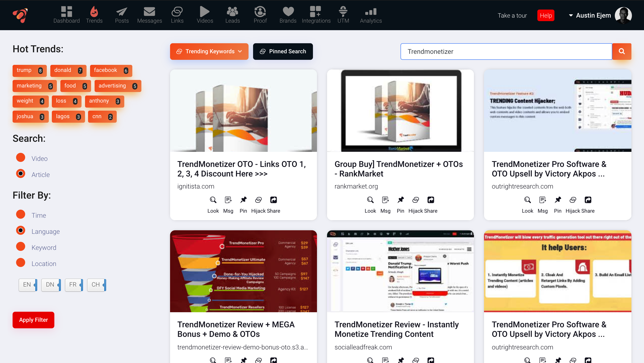This screenshot has width=644, height=363.
Task: Click Pin icon on ignitista.com card
Action: click(243, 200)
